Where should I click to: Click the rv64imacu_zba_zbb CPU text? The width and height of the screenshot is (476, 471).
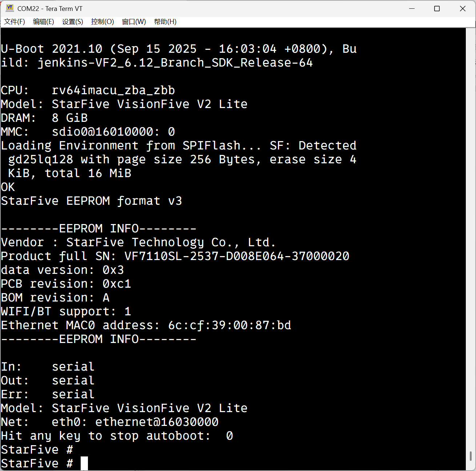coord(113,90)
